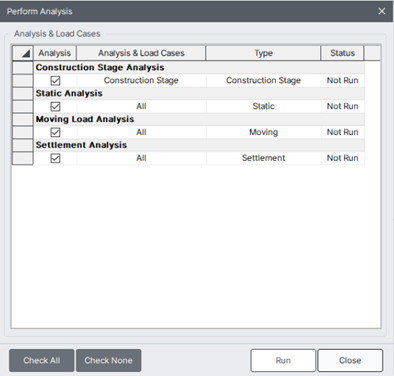Click the Moving type cell
394x376 pixels.
[x=263, y=132]
